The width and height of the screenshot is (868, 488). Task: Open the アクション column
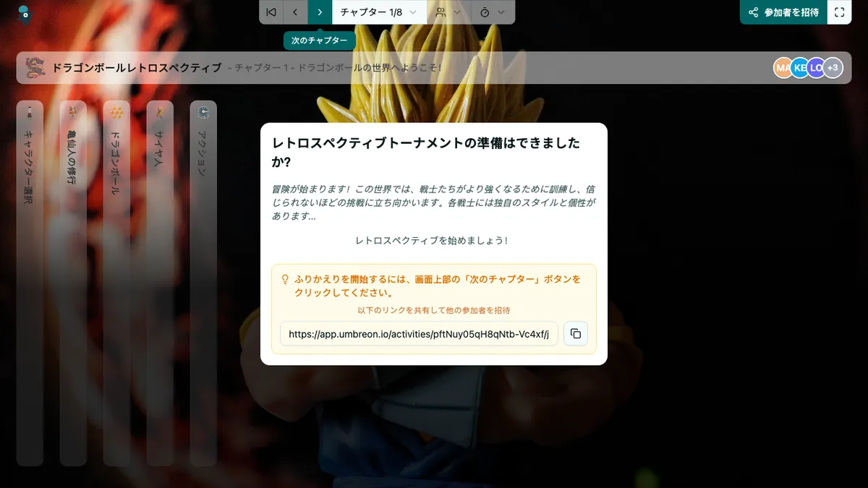pyautogui.click(x=203, y=283)
